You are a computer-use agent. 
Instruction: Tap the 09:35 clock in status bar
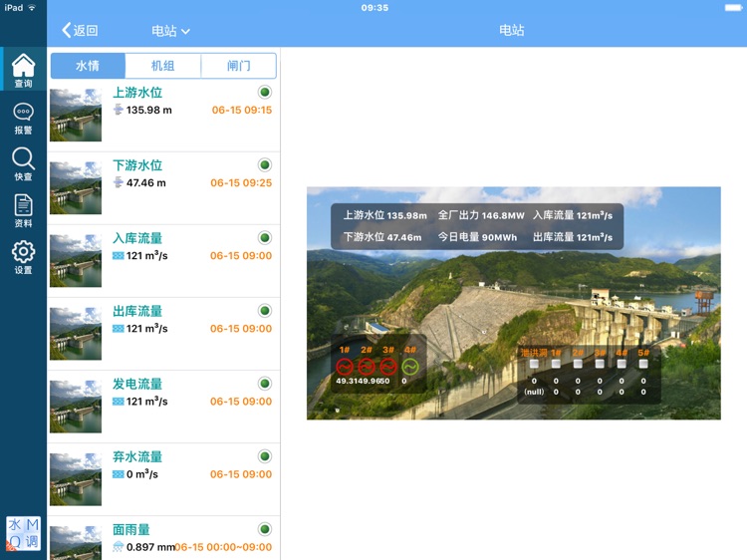point(374,8)
